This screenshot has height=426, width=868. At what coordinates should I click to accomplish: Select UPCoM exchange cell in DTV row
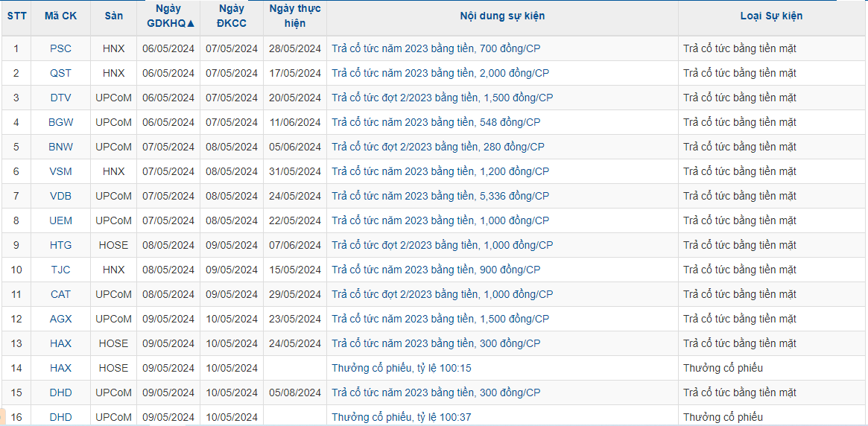[x=113, y=98]
